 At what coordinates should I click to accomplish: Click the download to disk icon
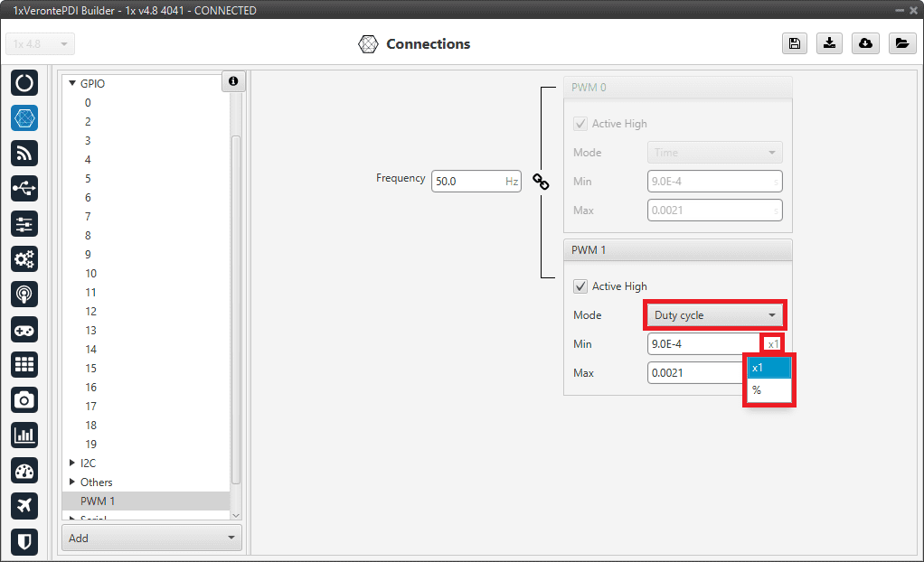pyautogui.click(x=829, y=44)
